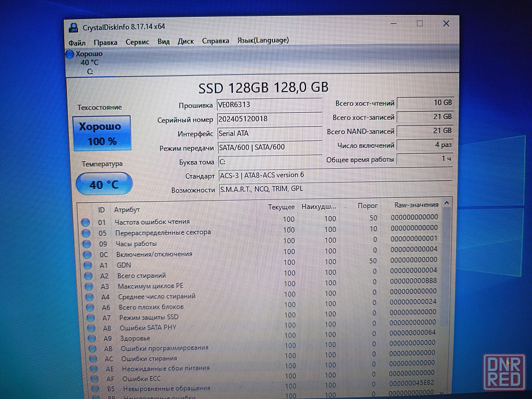Click status dot for Включения/отключения
Image resolution: width=532 pixels, height=399 pixels.
point(88,254)
